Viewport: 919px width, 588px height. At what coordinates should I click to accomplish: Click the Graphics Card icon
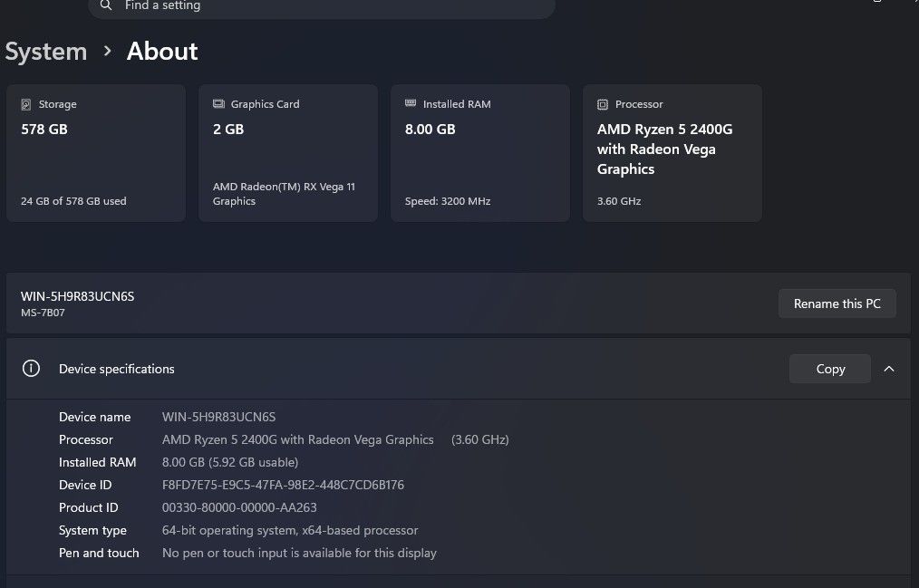pos(218,103)
